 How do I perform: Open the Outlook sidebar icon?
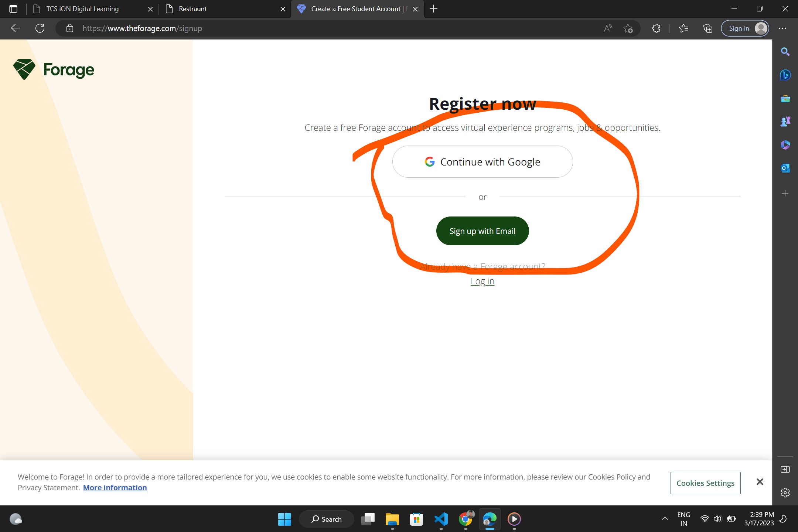(785, 168)
